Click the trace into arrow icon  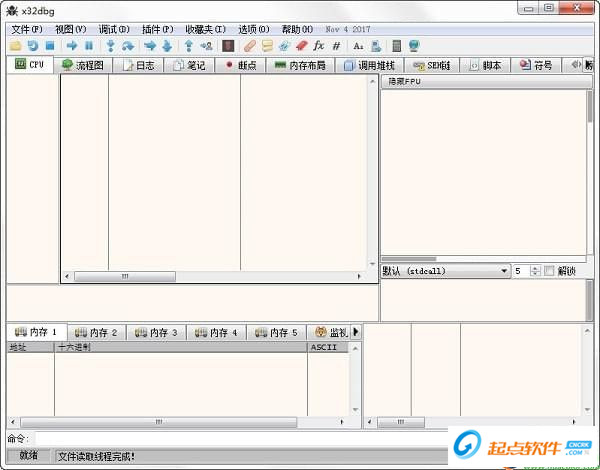(150, 46)
